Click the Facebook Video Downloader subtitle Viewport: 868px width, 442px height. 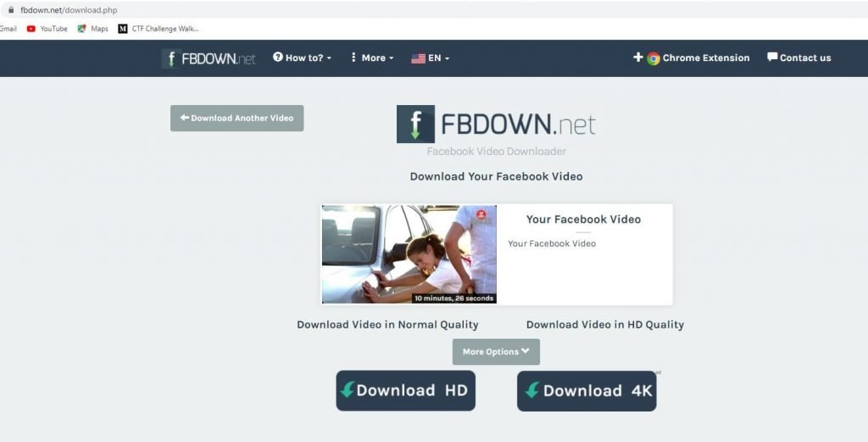point(496,151)
